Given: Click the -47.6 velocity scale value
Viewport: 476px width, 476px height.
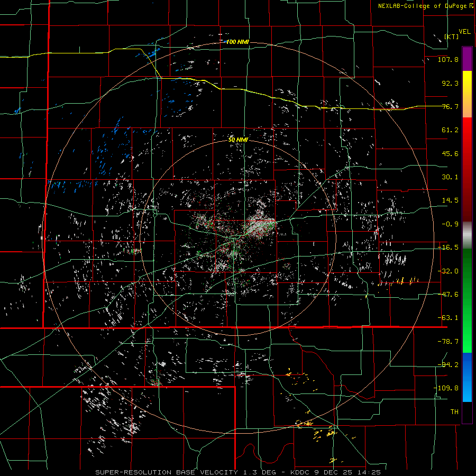Looking at the screenshot, I should point(448,295).
